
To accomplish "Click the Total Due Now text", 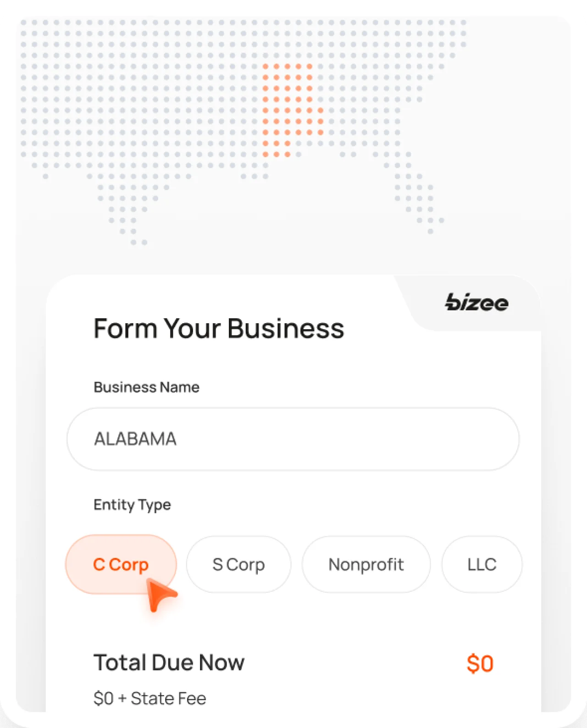I will [x=169, y=662].
